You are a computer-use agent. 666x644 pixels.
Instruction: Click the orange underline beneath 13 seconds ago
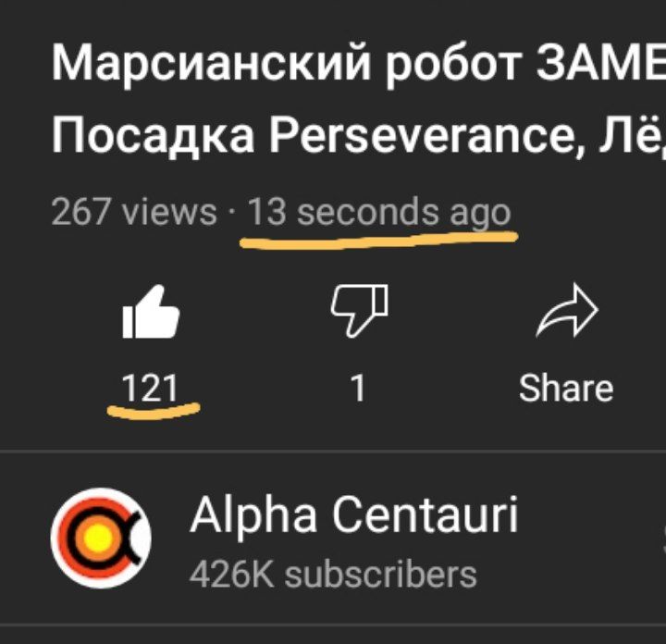[x=379, y=240]
